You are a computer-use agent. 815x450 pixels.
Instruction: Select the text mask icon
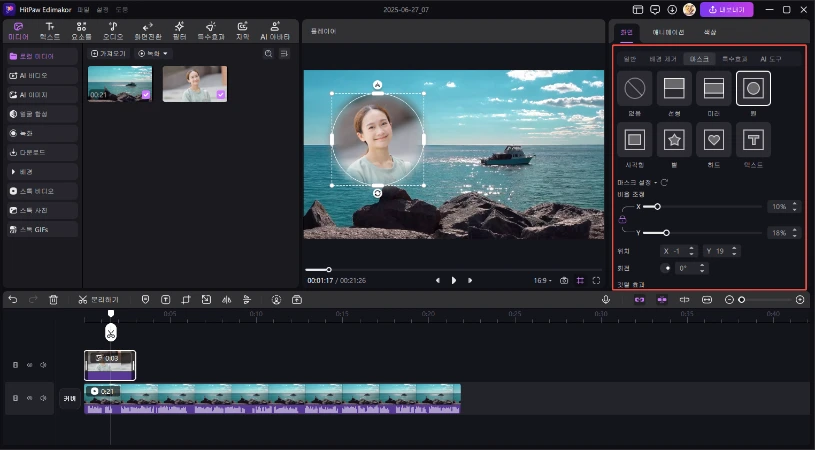click(x=753, y=139)
